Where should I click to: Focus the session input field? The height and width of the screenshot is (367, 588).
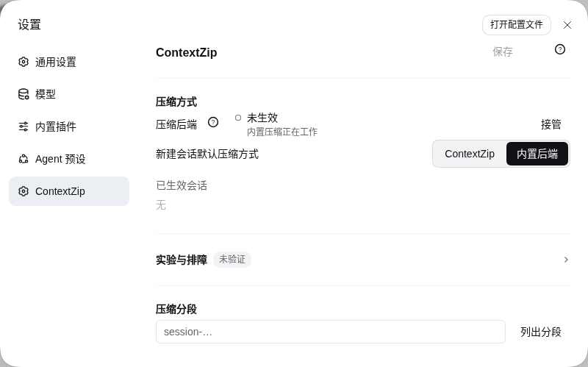(x=331, y=332)
